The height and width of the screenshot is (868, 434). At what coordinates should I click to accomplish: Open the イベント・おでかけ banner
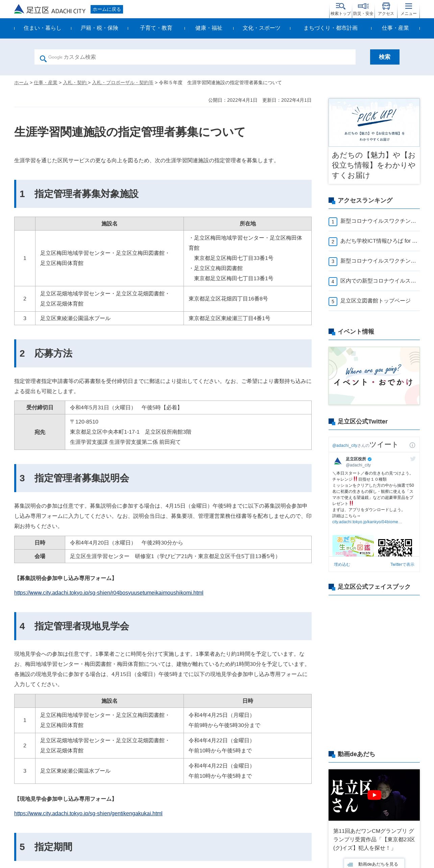tap(374, 376)
